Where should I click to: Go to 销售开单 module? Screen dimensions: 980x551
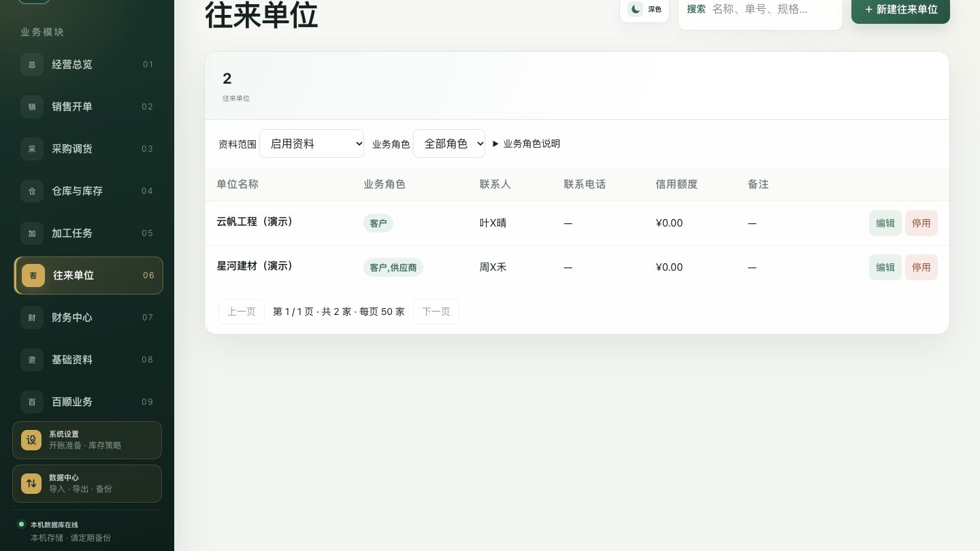tap(88, 107)
